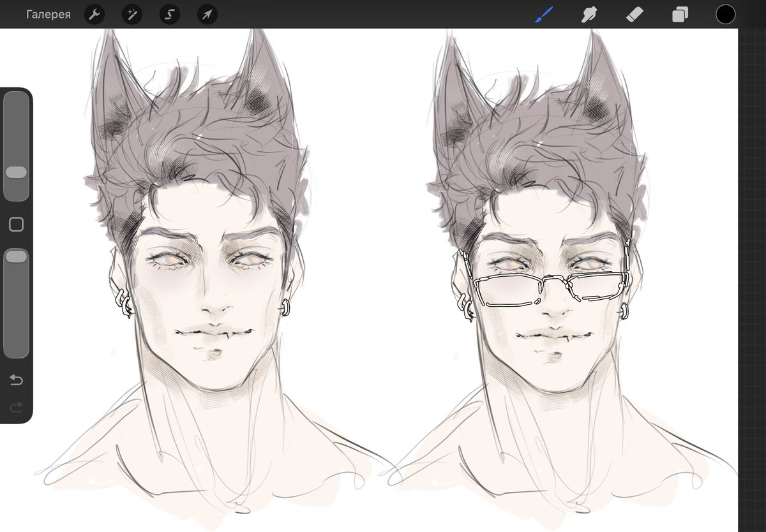Select the Eraser tool
The width and height of the screenshot is (766, 532).
pyautogui.click(x=635, y=14)
